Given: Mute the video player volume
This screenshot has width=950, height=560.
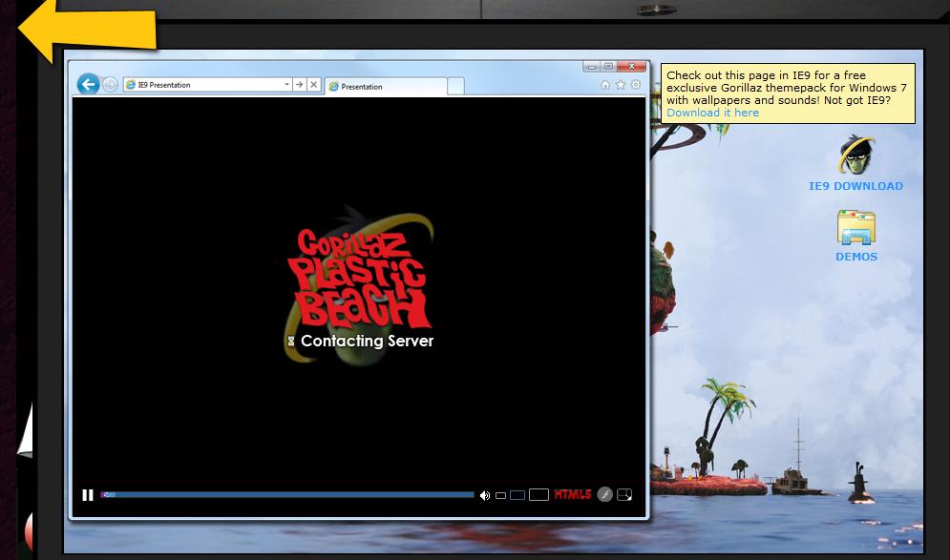Looking at the screenshot, I should pyautogui.click(x=485, y=495).
